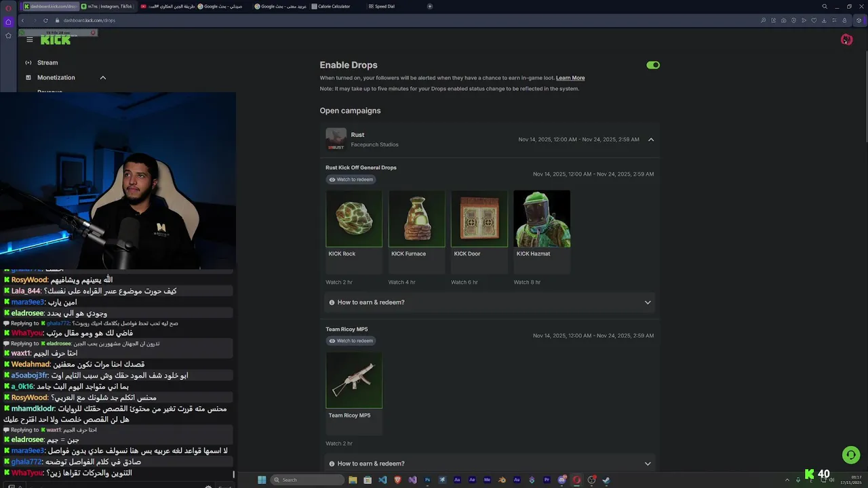Screen dimensions: 868x488
Task: Open Discord from taskbar
Action: tap(561, 480)
